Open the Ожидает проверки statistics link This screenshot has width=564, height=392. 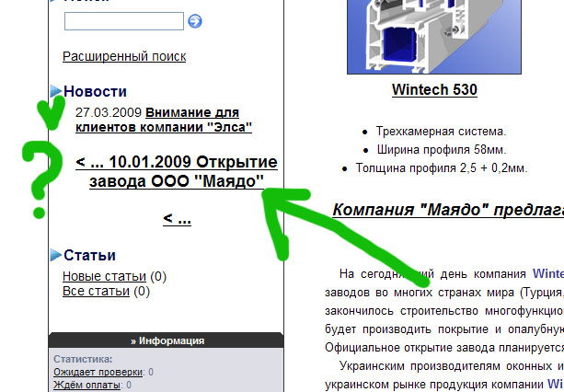(x=98, y=372)
